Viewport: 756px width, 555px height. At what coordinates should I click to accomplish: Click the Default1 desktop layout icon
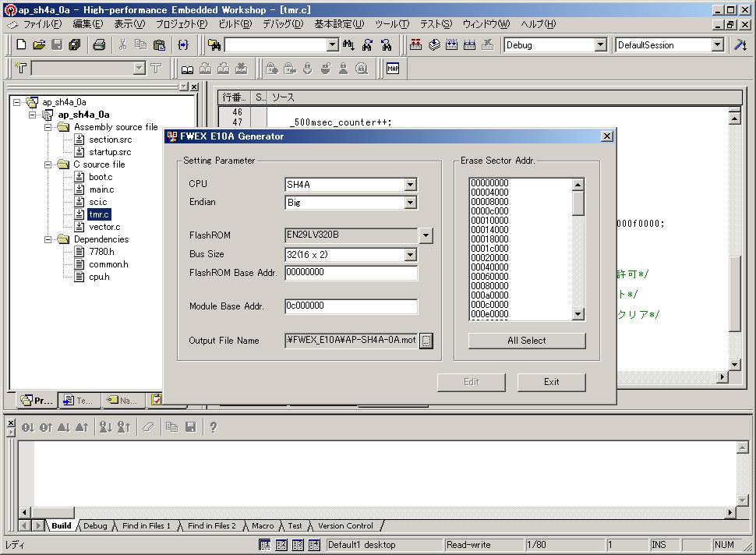[265, 545]
